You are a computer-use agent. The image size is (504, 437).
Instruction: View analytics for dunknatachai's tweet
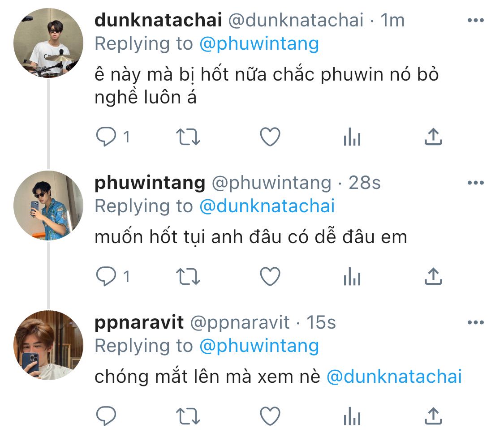click(352, 137)
